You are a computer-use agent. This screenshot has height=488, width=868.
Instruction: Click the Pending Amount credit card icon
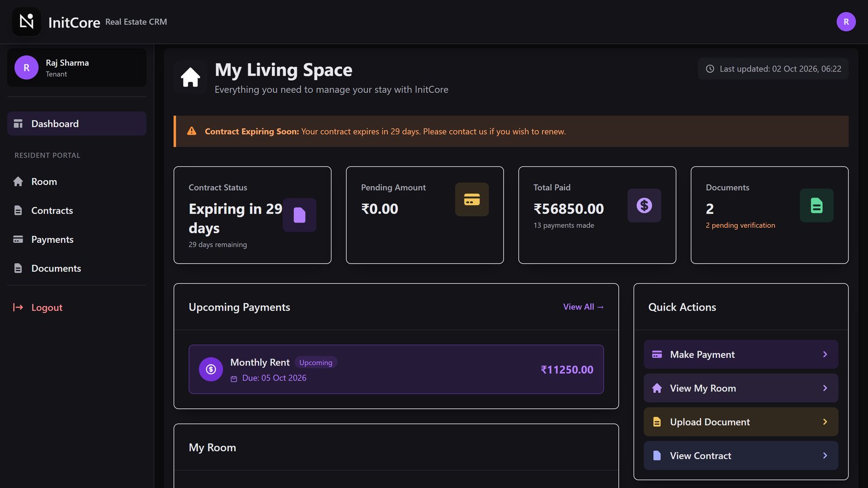pos(472,200)
